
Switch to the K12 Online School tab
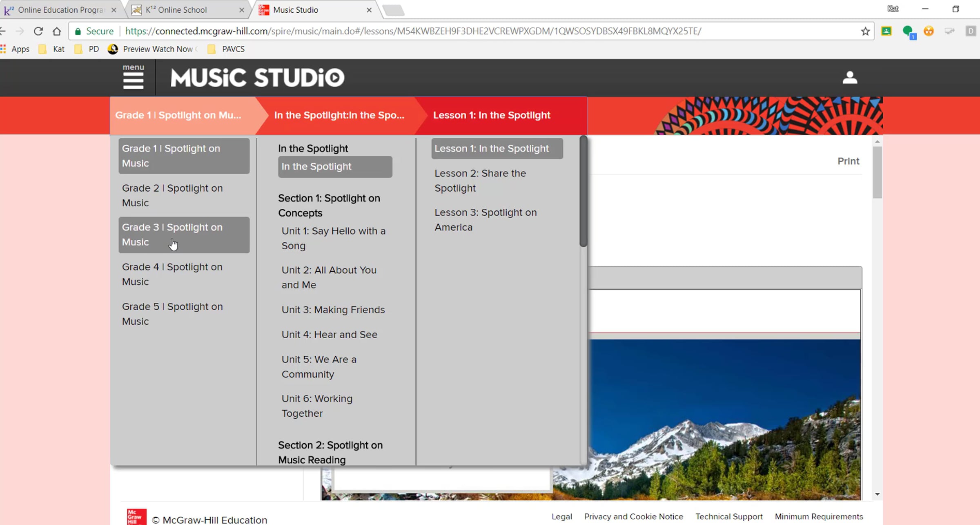(x=188, y=10)
